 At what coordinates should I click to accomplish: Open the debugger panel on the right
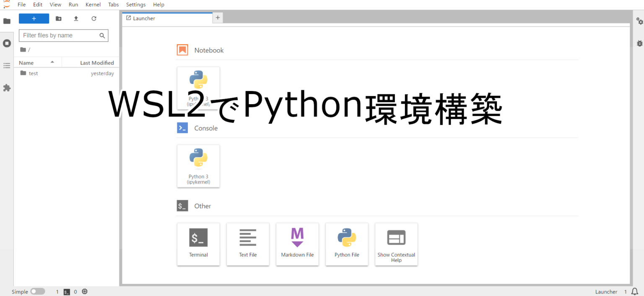639,43
